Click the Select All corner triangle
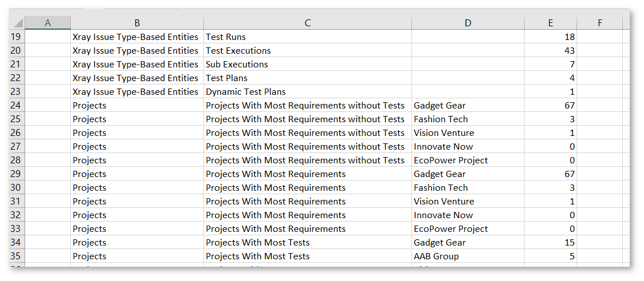 (17, 23)
